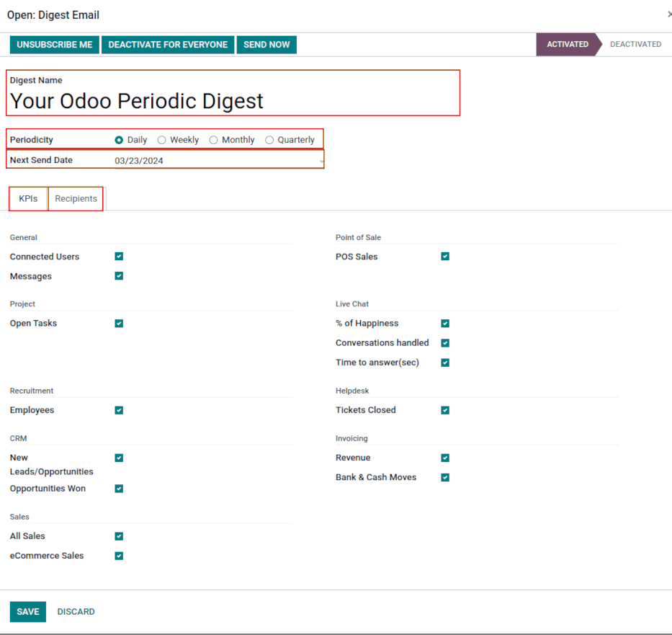Save the digest email settings
This screenshot has height=635, width=672.
(x=27, y=611)
